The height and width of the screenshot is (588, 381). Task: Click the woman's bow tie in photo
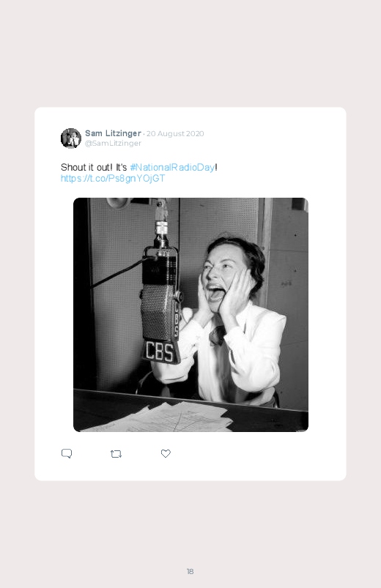click(217, 335)
